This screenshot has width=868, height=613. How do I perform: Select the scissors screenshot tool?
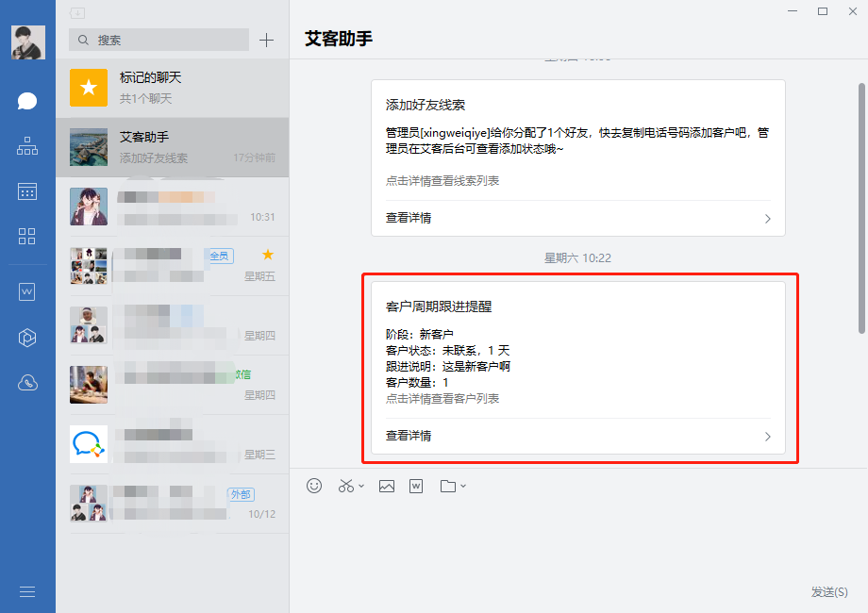[x=345, y=486]
